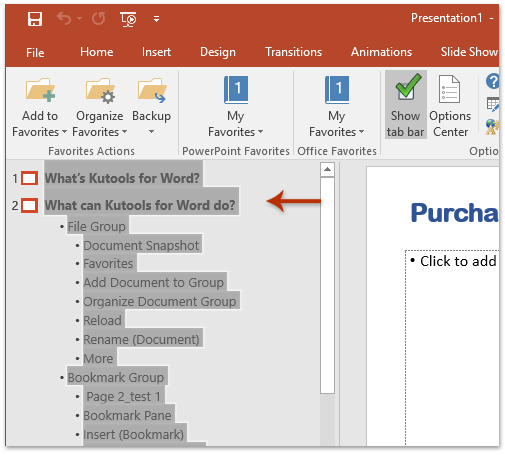The width and height of the screenshot is (505, 455).
Task: Click the Organize Favorites folder icon
Action: point(100,91)
